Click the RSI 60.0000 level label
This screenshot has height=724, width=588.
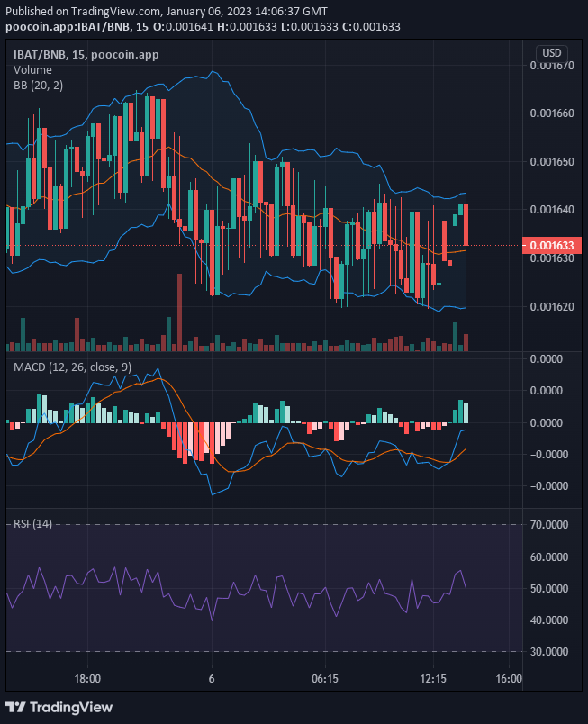549,557
